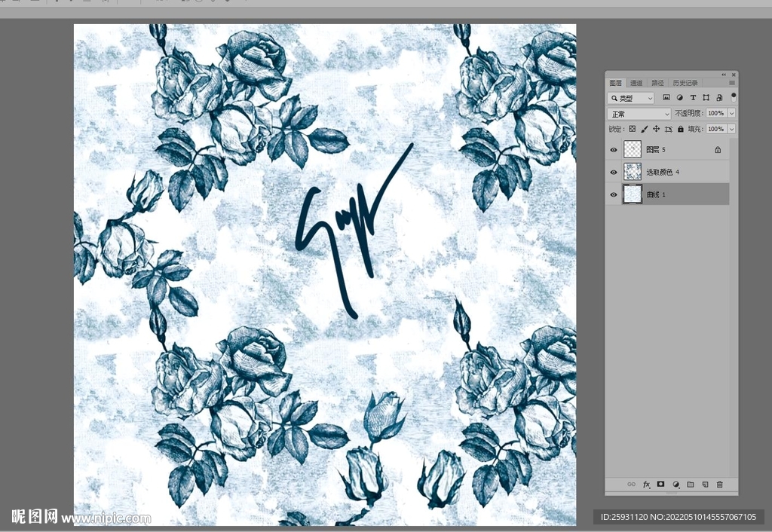Image resolution: width=772 pixels, height=532 pixels.
Task: Hide 选取颜色 4 layer visibility eye
Action: click(x=614, y=173)
